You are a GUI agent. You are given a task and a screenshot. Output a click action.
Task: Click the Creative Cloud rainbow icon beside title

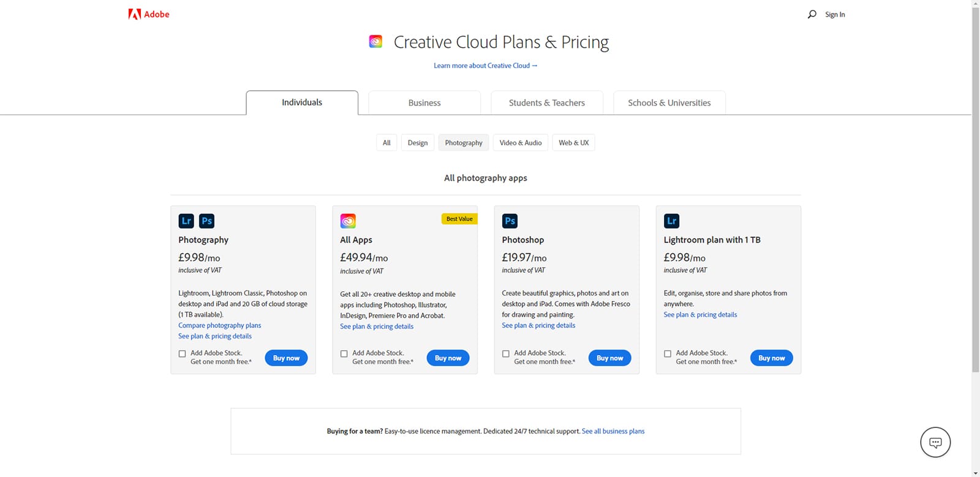coord(375,42)
